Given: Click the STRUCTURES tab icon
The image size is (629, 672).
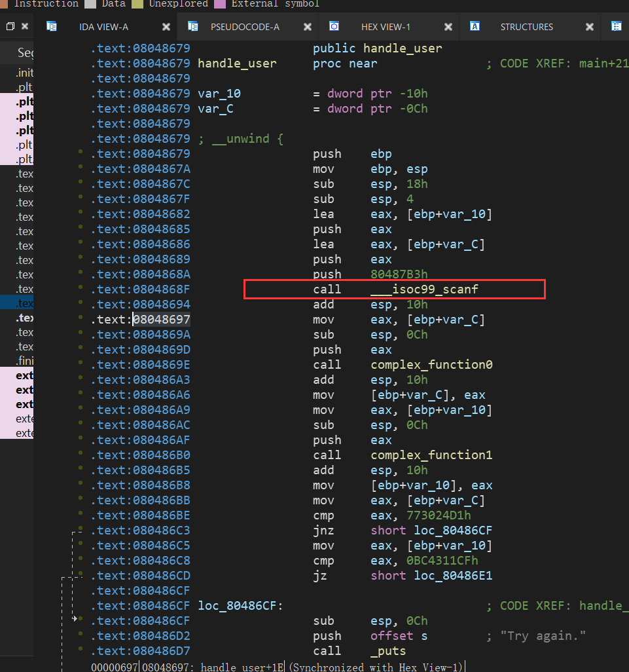Looking at the screenshot, I should (x=475, y=27).
